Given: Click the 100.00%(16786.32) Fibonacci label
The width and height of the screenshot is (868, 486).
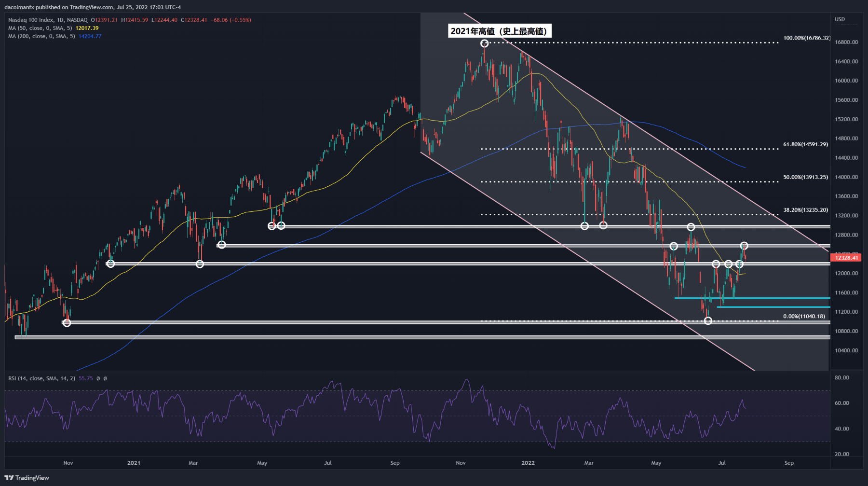Looking at the screenshot, I should click(x=807, y=38).
